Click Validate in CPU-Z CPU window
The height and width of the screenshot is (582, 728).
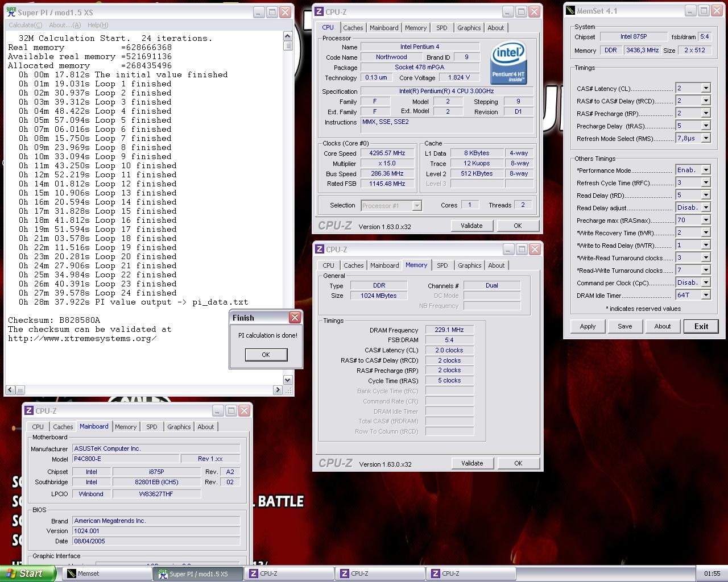[x=471, y=226]
